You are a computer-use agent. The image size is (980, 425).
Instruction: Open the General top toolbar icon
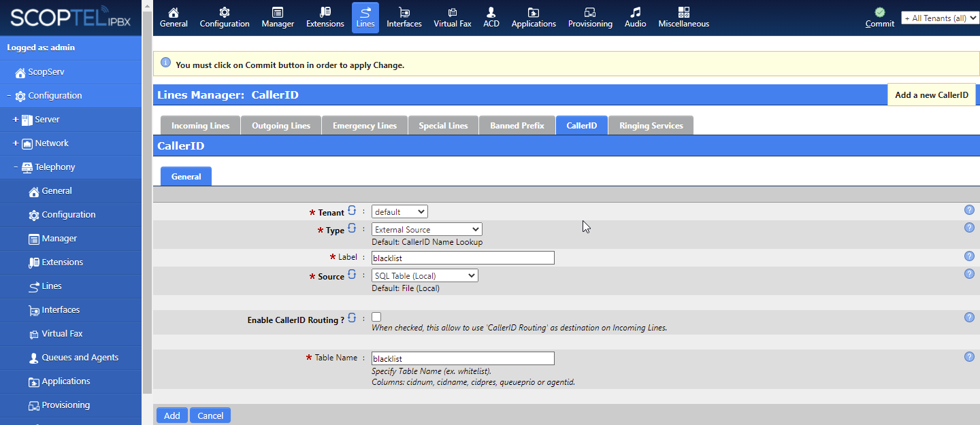coord(174,18)
